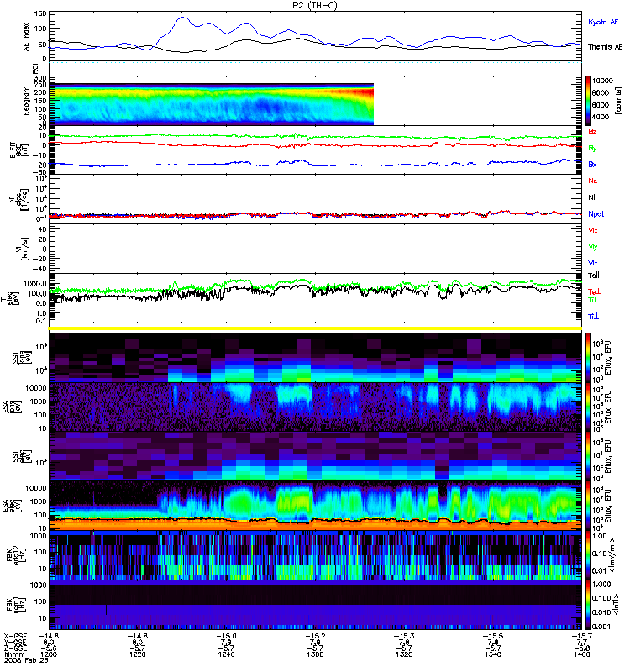The width and height of the screenshot is (630, 672).
Task: Click the ESA ion spectrogram panel
Action: pyautogui.click(x=316, y=407)
